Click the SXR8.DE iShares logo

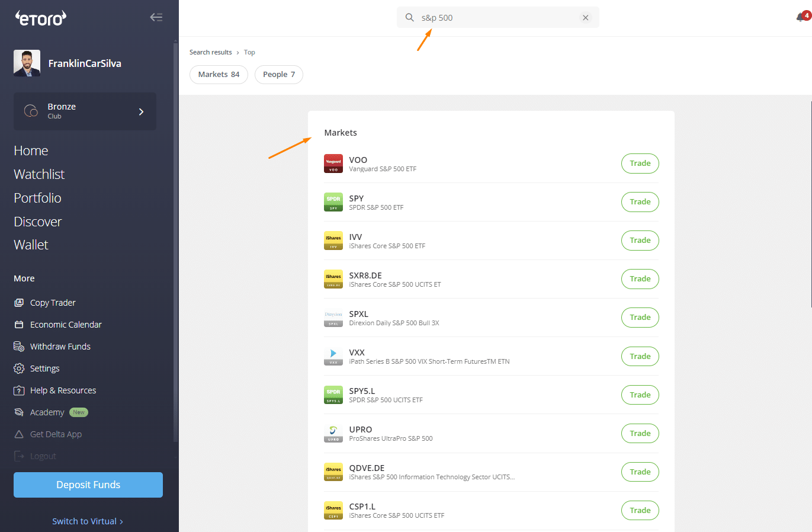[x=333, y=279]
